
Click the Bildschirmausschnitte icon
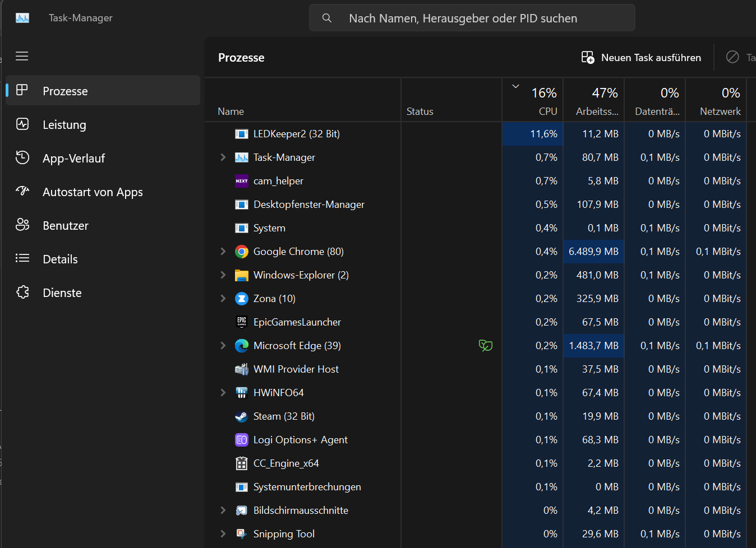coord(242,510)
